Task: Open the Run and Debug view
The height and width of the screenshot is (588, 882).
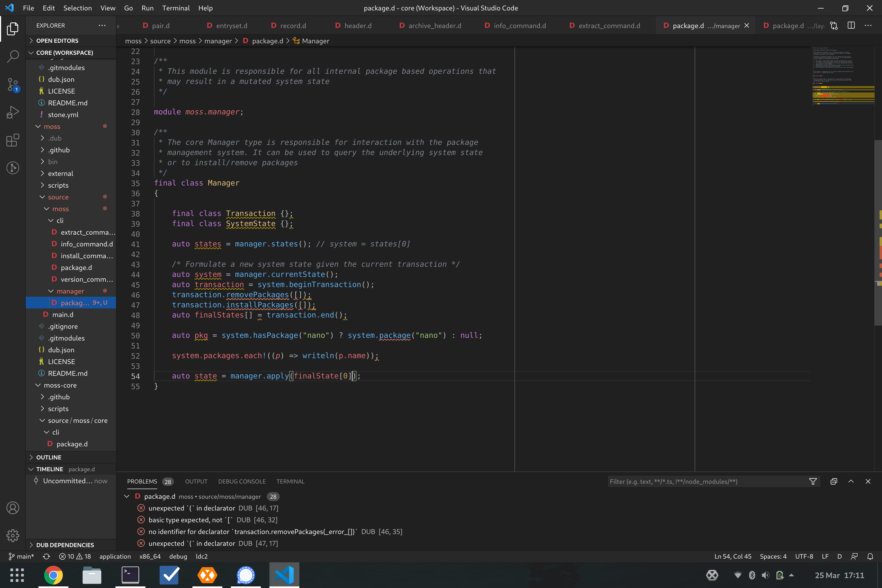Action: [x=13, y=112]
